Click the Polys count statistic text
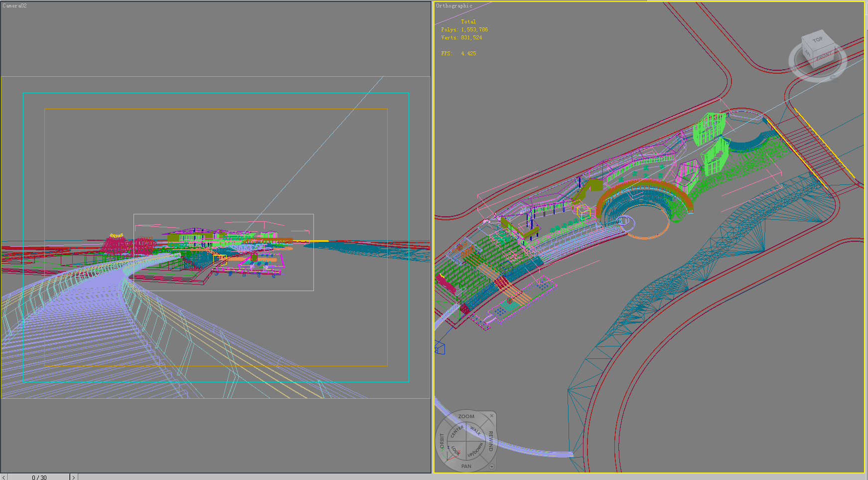 pos(464,30)
